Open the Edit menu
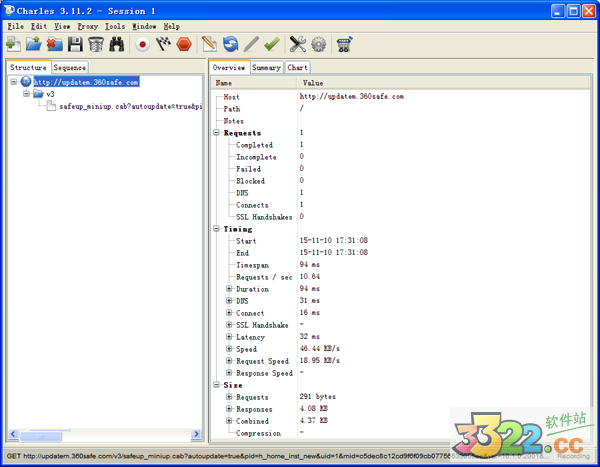 39,26
